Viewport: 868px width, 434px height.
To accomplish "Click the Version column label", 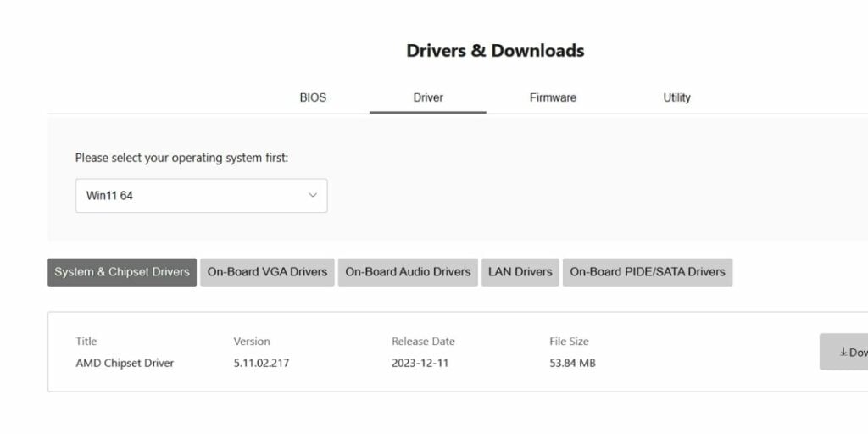I will pos(252,341).
